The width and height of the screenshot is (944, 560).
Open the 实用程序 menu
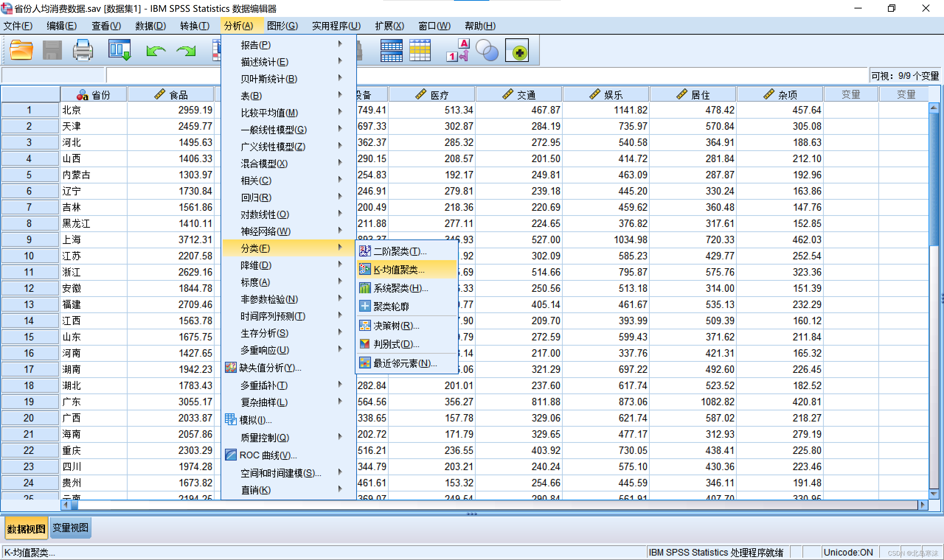(336, 26)
